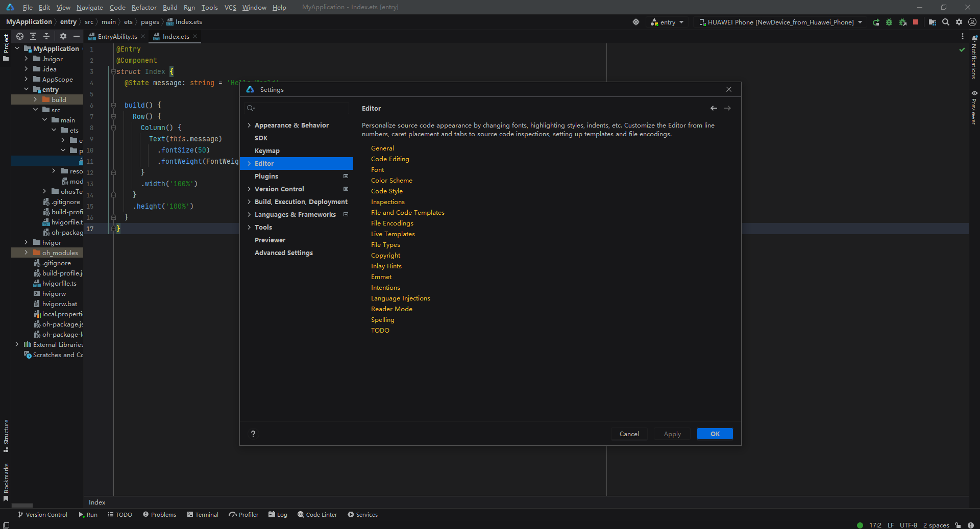Viewport: 980px width, 529px height.
Task: Click the help question mark in Settings
Action: (x=253, y=434)
